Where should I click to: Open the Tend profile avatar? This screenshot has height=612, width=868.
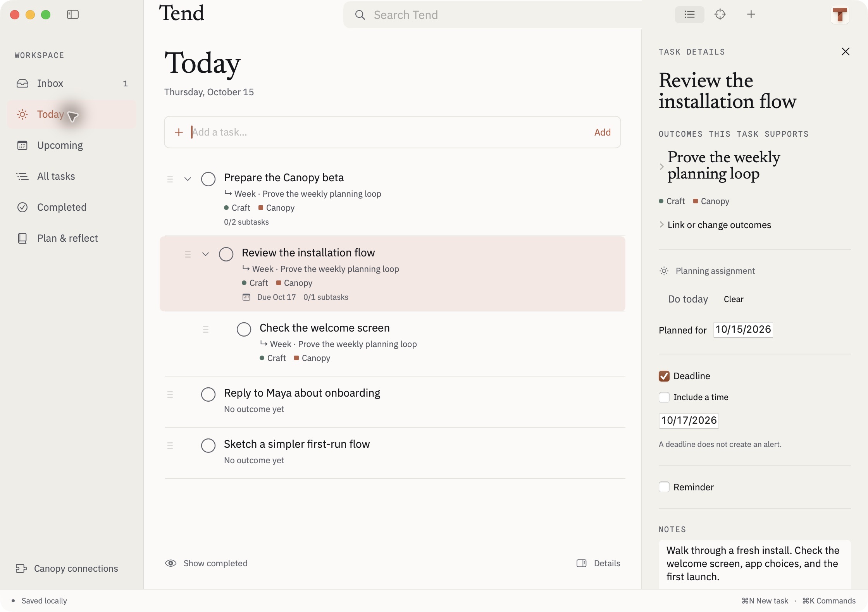coord(840,15)
